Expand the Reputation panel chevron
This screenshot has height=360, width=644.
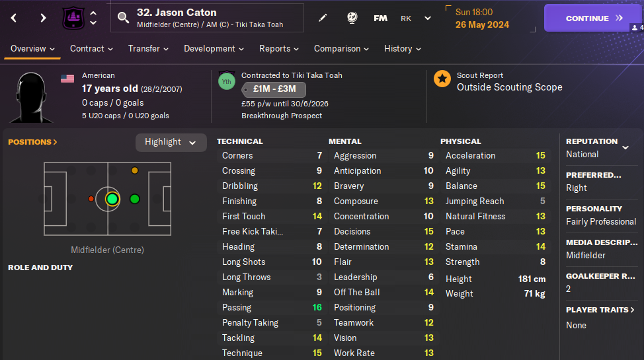(625, 147)
